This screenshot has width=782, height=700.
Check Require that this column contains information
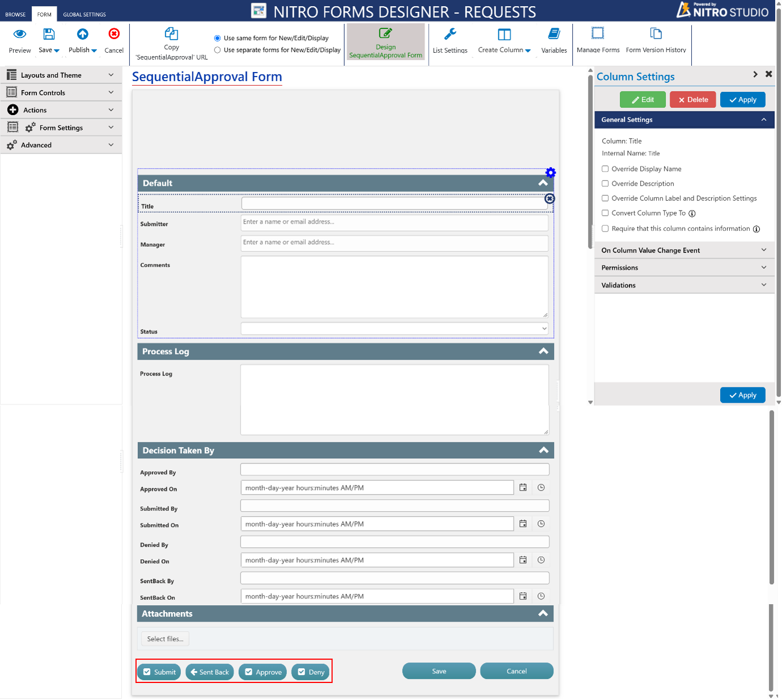605,229
